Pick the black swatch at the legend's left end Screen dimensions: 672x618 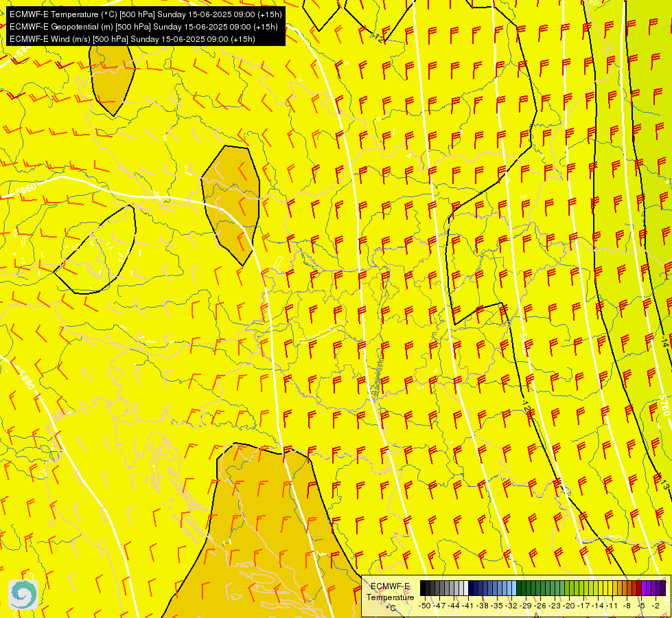pyautogui.click(x=423, y=588)
